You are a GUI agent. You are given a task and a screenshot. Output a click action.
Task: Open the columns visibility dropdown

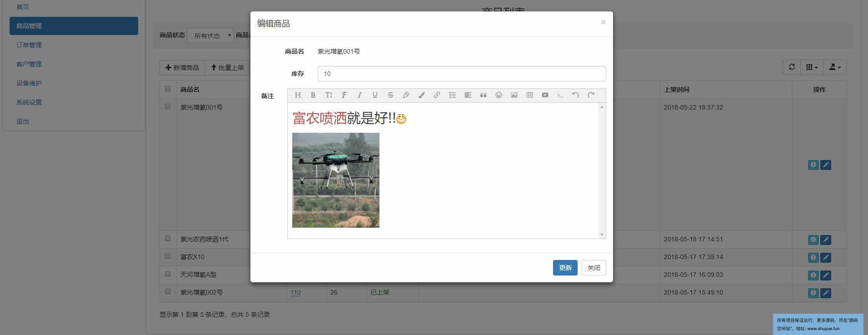click(x=812, y=67)
